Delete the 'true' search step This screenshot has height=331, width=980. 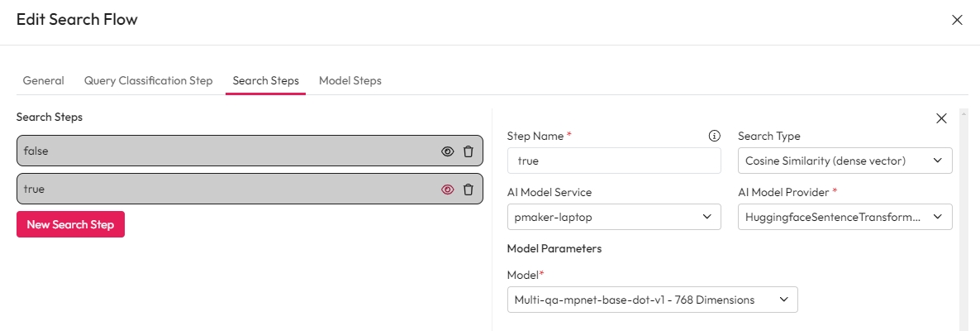point(469,189)
